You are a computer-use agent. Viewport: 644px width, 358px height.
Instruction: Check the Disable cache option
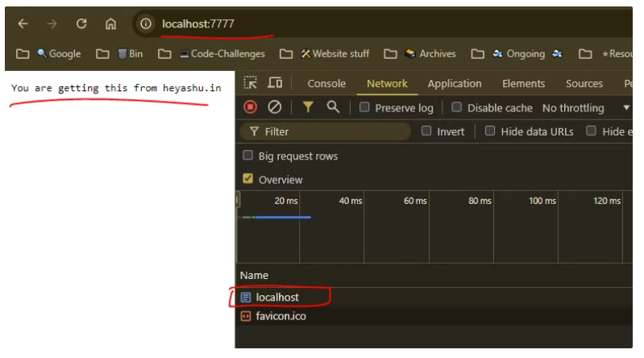[456, 107]
